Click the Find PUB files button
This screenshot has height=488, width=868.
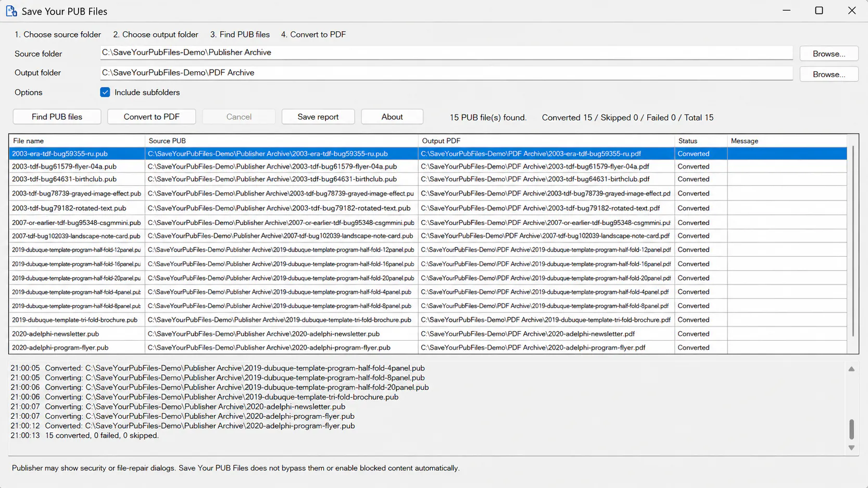click(57, 117)
